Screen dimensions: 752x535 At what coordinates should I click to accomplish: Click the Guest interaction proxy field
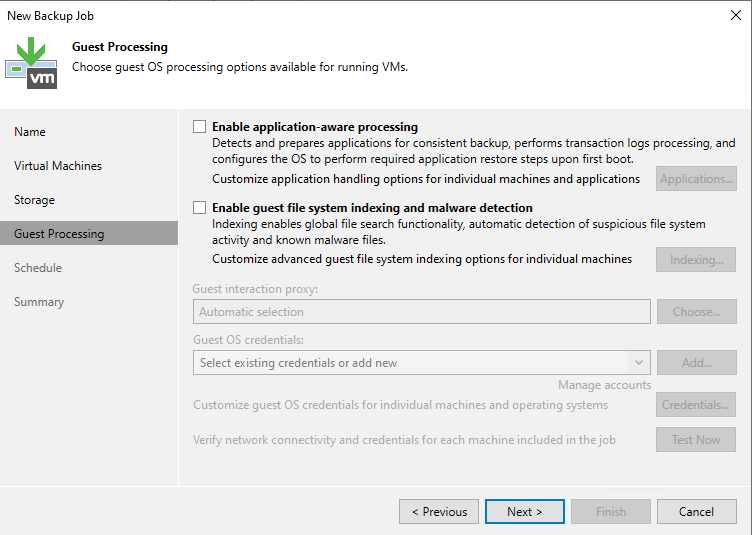click(x=421, y=312)
